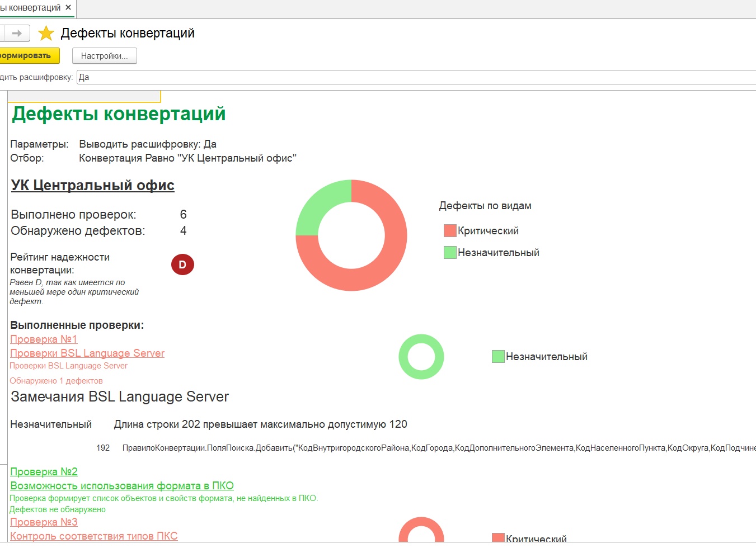Viewport: 756px width, 548px height.
Task: Open Контроль соответствия типов ПКС link
Action: [94, 536]
